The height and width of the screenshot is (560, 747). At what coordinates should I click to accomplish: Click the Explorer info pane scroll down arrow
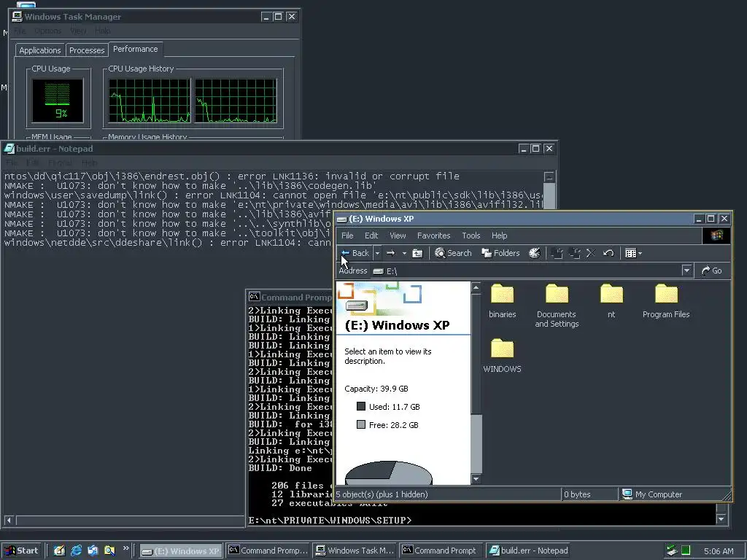point(476,479)
